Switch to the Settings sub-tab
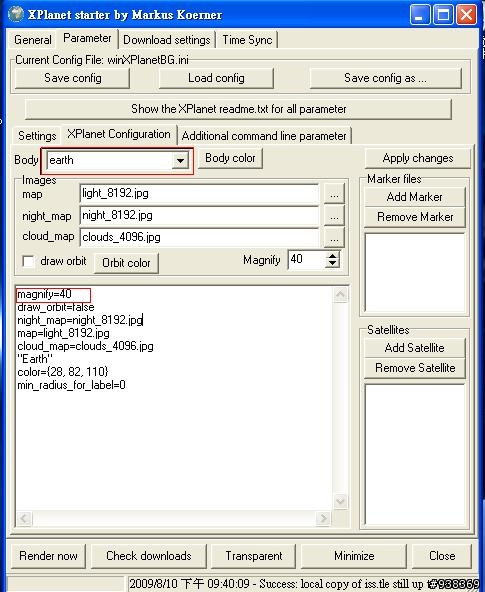The width and height of the screenshot is (485, 592). 37,136
